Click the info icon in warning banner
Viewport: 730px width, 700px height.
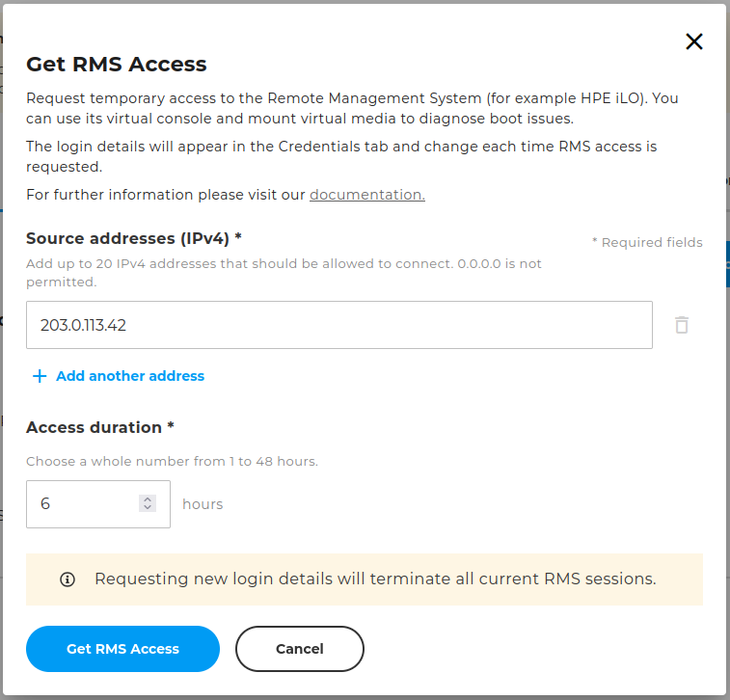click(68, 579)
